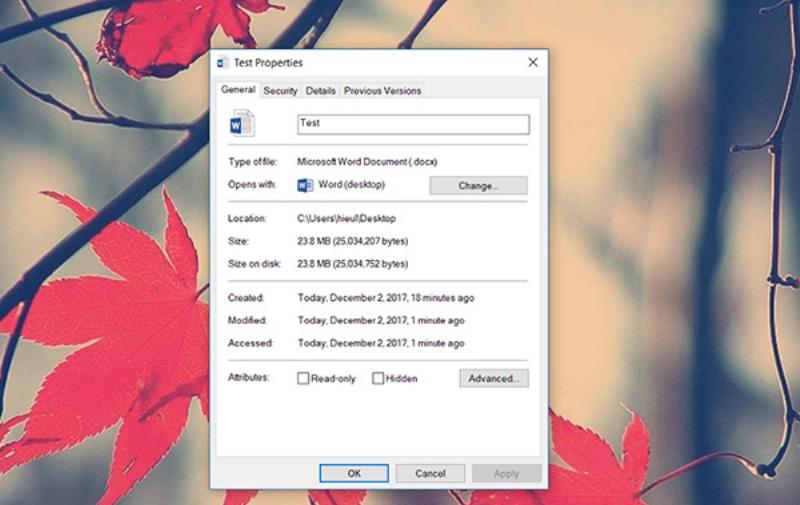The image size is (800, 505).
Task: Click the Test Properties title text
Action: pyautogui.click(x=268, y=63)
